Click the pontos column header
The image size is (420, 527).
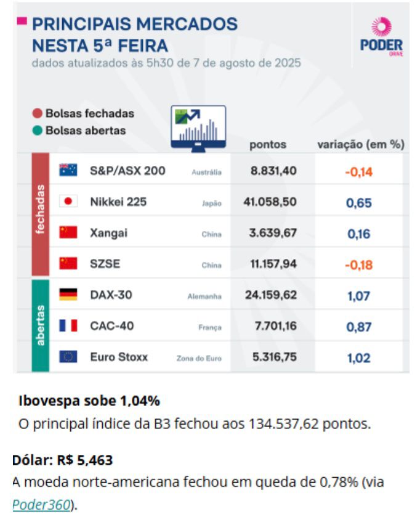268,145
